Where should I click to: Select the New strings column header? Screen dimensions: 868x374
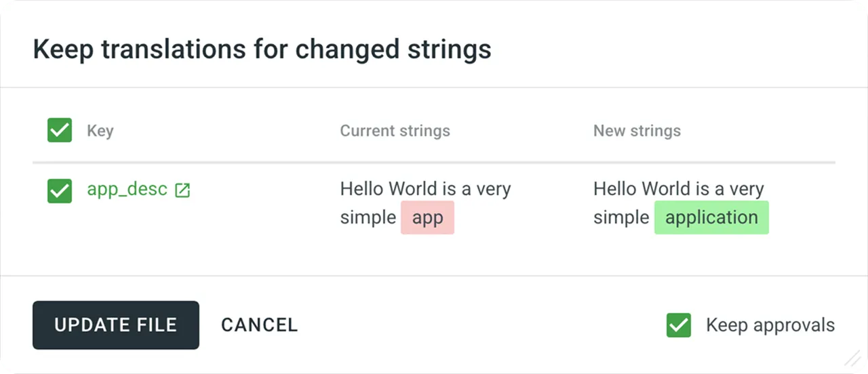tap(637, 131)
